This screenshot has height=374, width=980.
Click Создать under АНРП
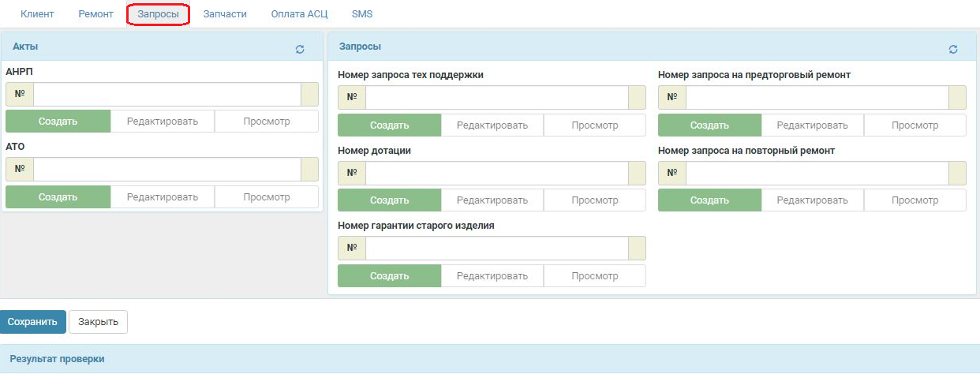pyautogui.click(x=58, y=122)
